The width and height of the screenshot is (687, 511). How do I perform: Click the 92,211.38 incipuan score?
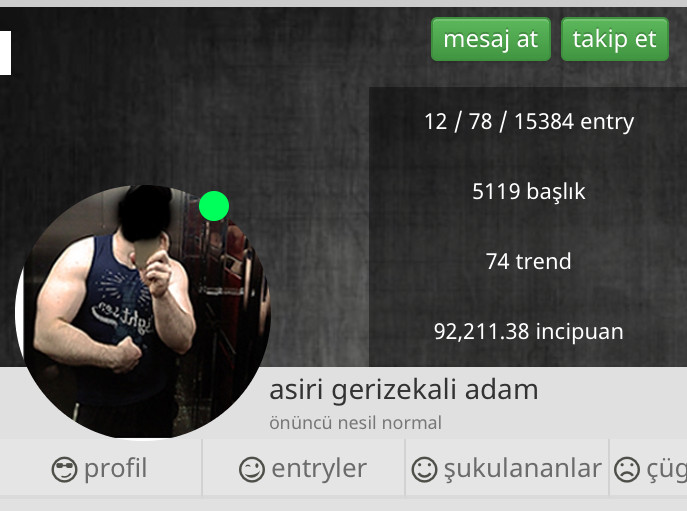[529, 331]
